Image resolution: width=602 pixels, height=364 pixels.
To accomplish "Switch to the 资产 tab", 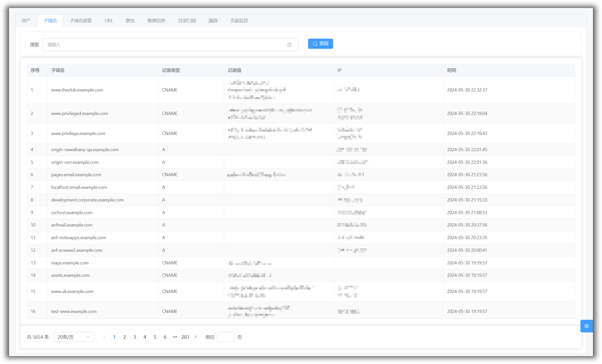I will point(26,21).
